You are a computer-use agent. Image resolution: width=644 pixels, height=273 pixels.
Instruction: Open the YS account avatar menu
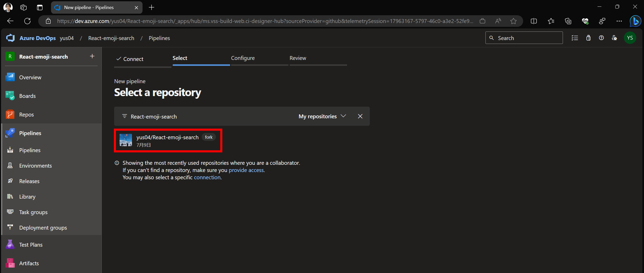630,38
